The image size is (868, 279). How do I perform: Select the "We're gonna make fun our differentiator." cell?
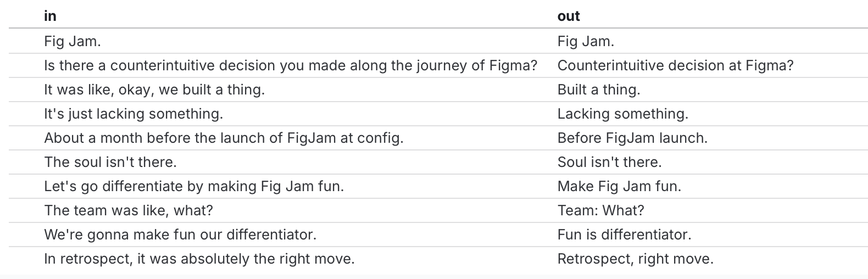(180, 235)
